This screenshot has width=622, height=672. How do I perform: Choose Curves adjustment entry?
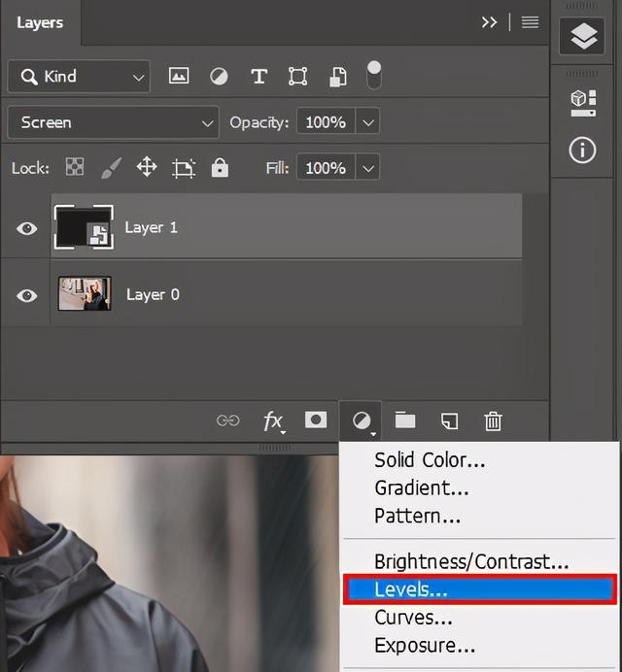(413, 618)
